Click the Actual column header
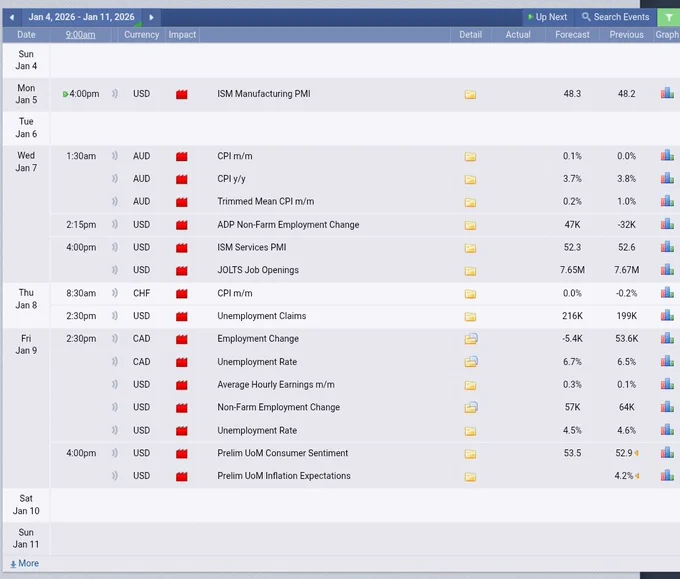This screenshot has width=680, height=579. [518, 35]
